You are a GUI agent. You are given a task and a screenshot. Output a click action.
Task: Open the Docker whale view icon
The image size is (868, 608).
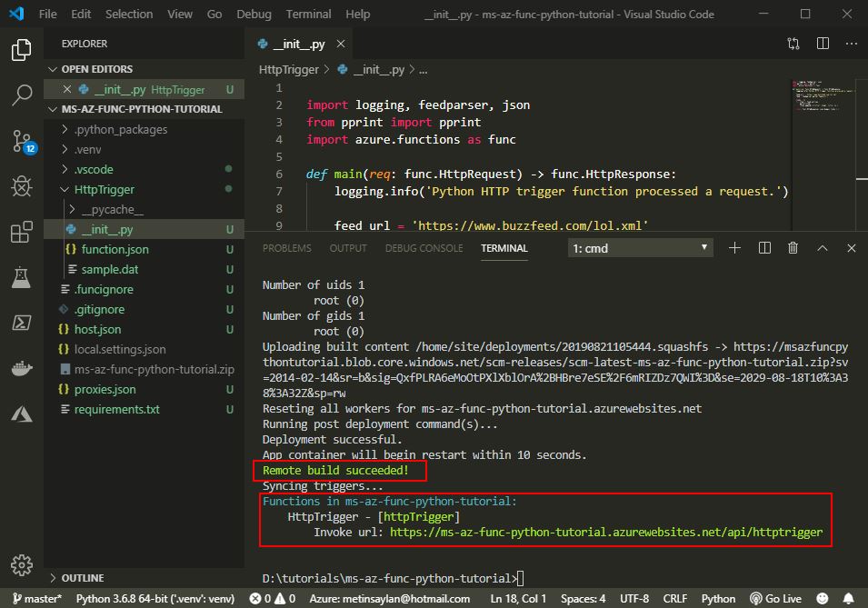[x=22, y=368]
